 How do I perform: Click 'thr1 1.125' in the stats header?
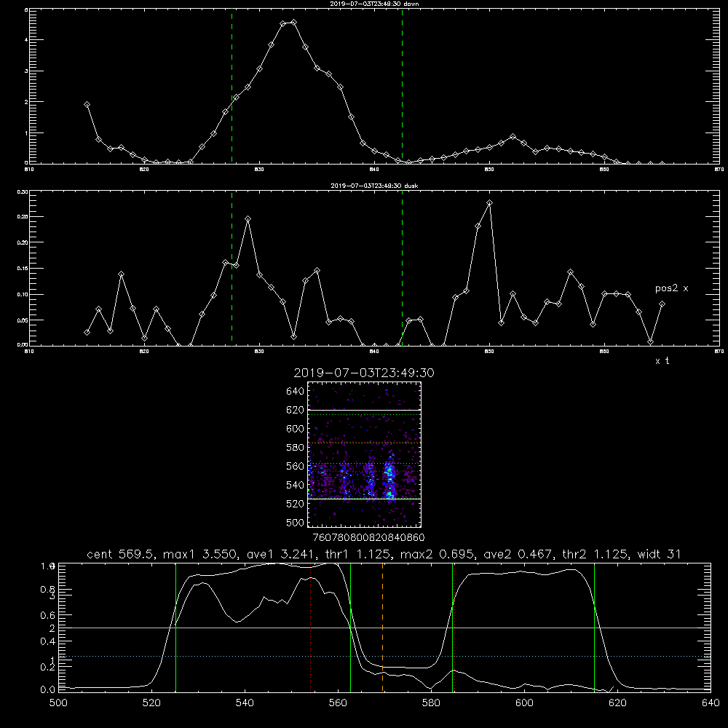357,554
